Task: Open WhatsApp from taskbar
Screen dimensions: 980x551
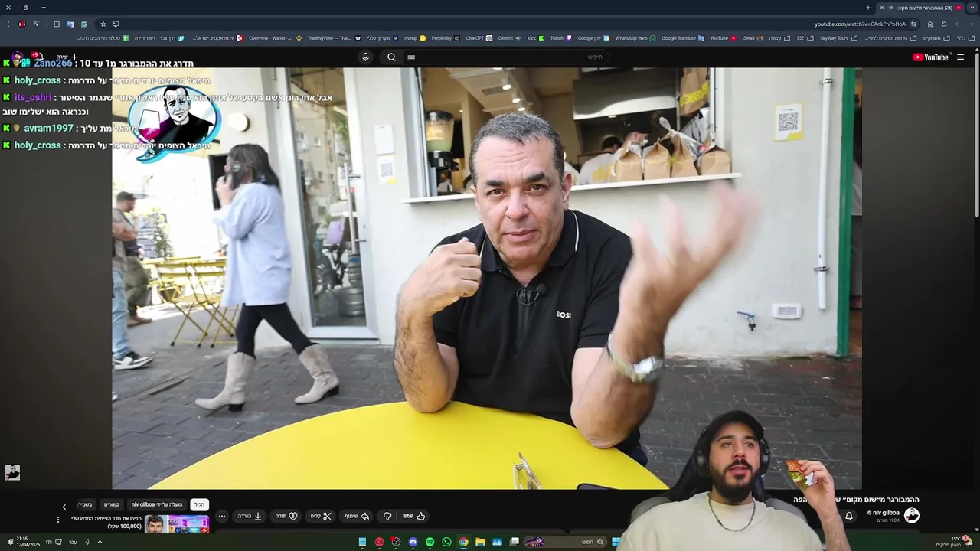Action: (446, 542)
